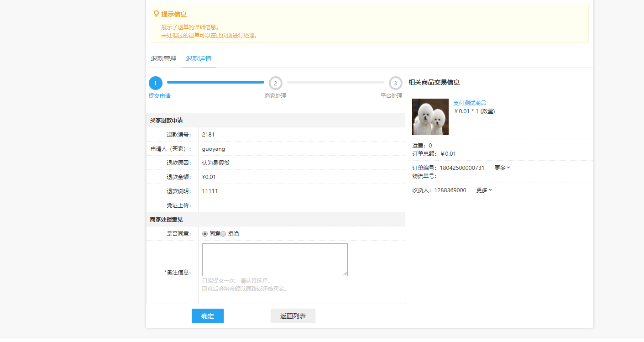Expand 更多 next to order number
This screenshot has width=644, height=342.
[x=502, y=168]
